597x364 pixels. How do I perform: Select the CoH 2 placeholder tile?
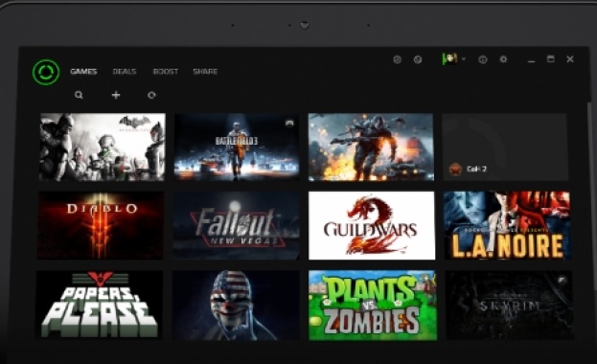505,147
